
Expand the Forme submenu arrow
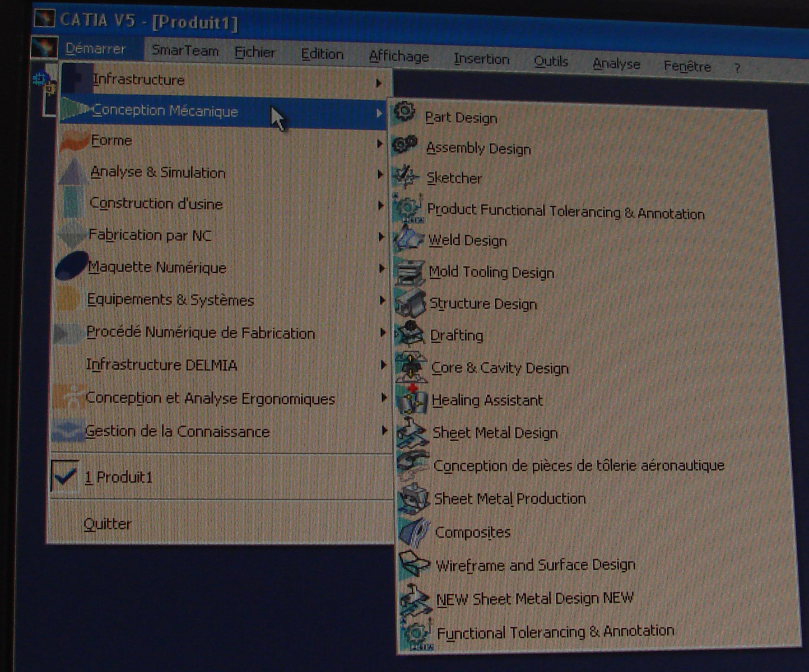380,144
